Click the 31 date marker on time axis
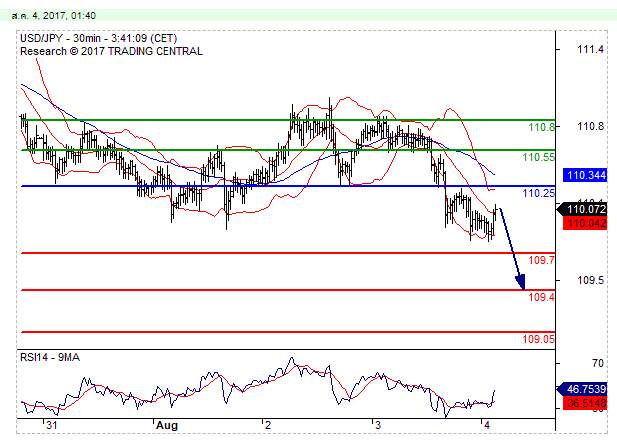 [49, 425]
